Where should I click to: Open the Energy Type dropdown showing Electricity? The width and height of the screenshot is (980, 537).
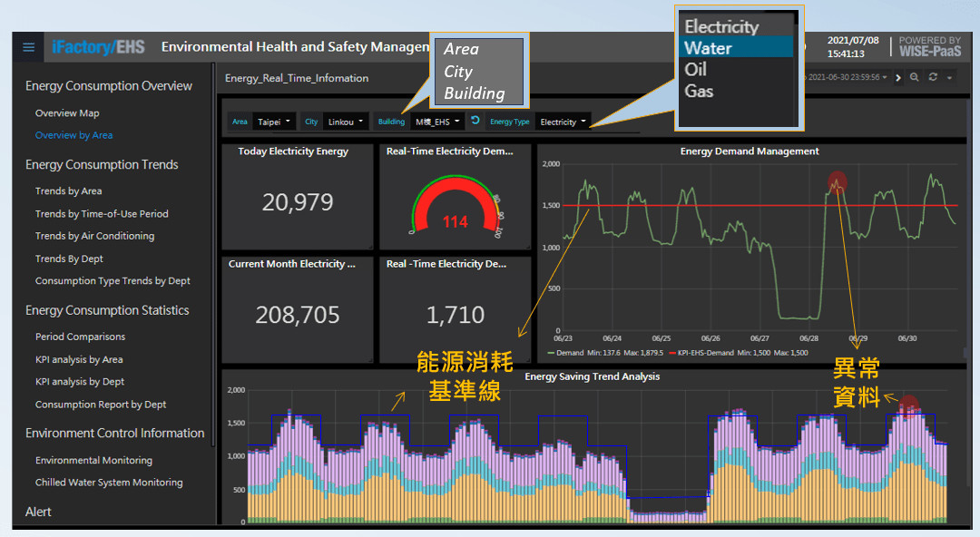(563, 122)
